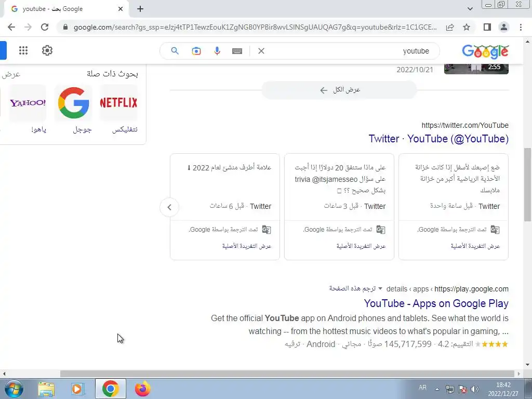Open Chrome three-dot menu
The width and height of the screenshot is (532, 399).
click(521, 27)
